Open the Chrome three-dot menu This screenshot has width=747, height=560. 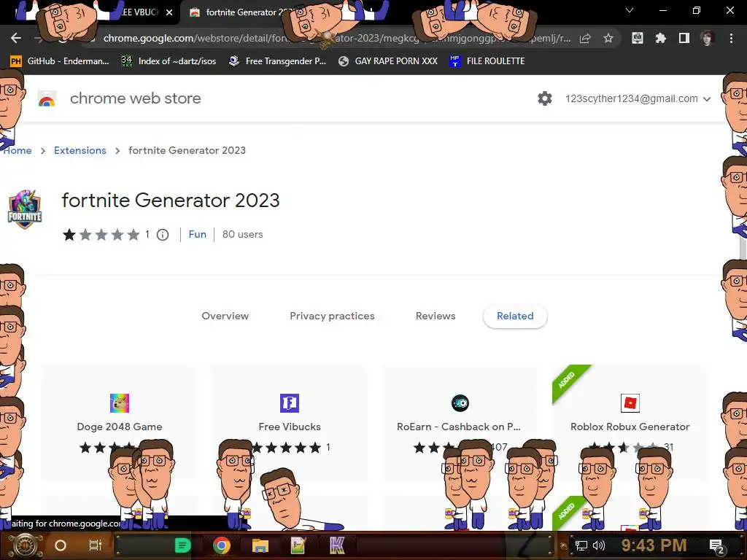731,38
